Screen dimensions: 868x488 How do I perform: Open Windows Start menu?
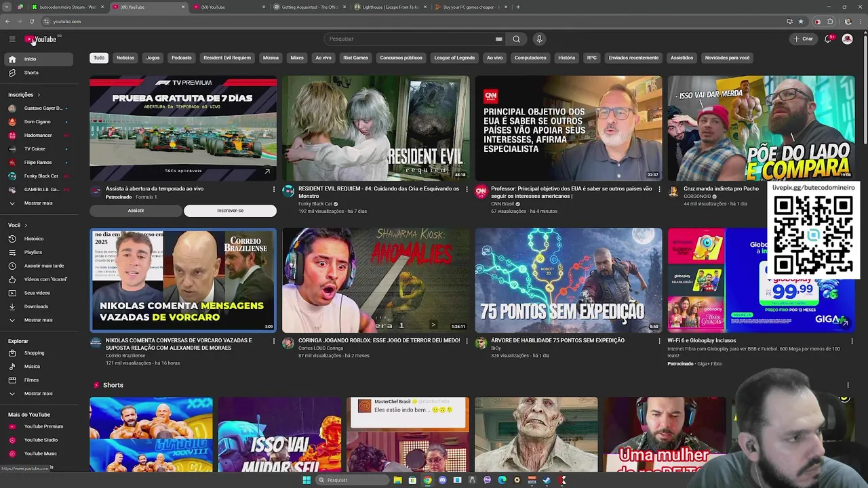(x=307, y=480)
